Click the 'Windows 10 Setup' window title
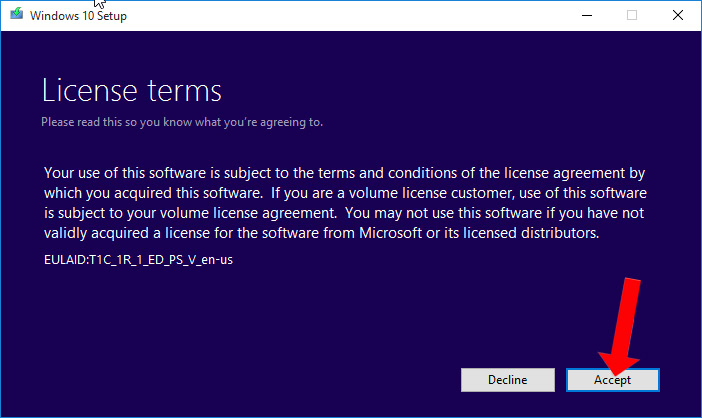 coord(78,16)
